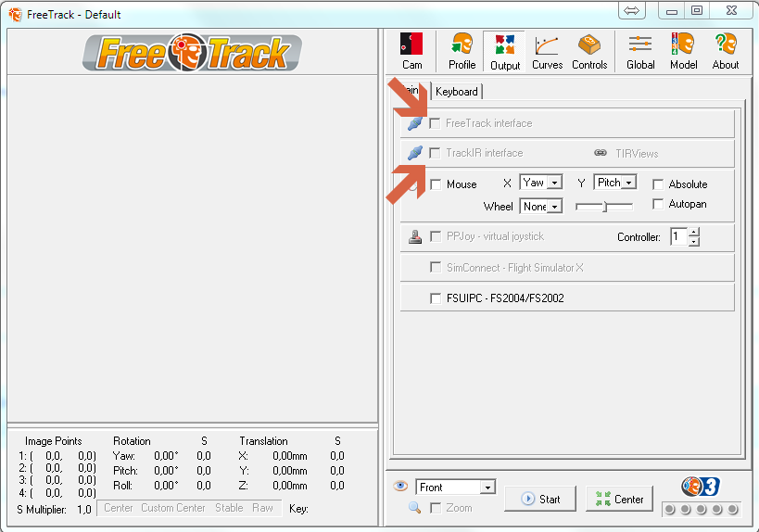
Task: Click the plug icon beside FreeTrack interface
Action: point(415,124)
